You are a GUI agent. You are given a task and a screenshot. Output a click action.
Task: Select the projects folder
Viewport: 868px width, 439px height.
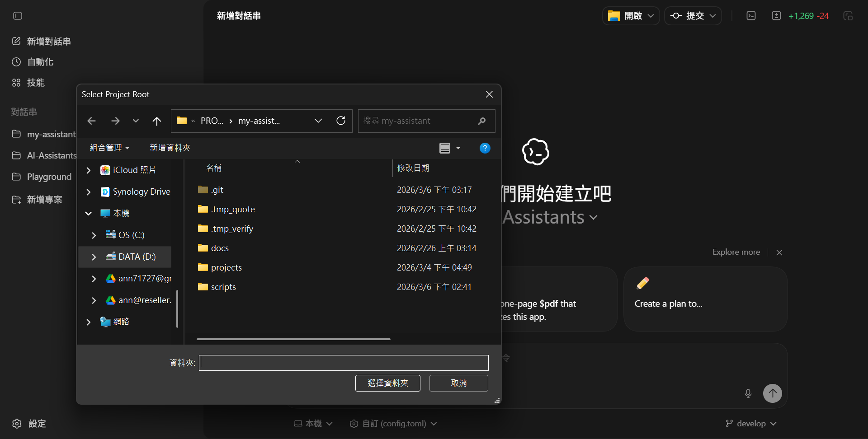(x=226, y=267)
